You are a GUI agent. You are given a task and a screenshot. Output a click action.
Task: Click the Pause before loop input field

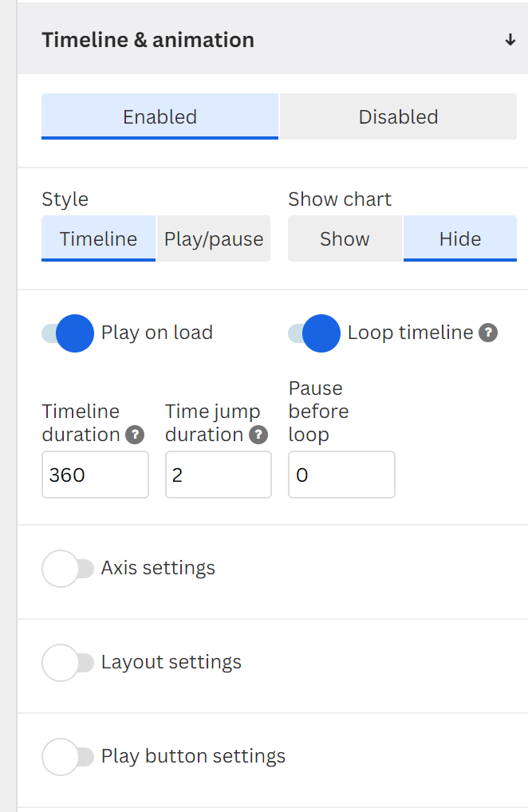pos(341,475)
